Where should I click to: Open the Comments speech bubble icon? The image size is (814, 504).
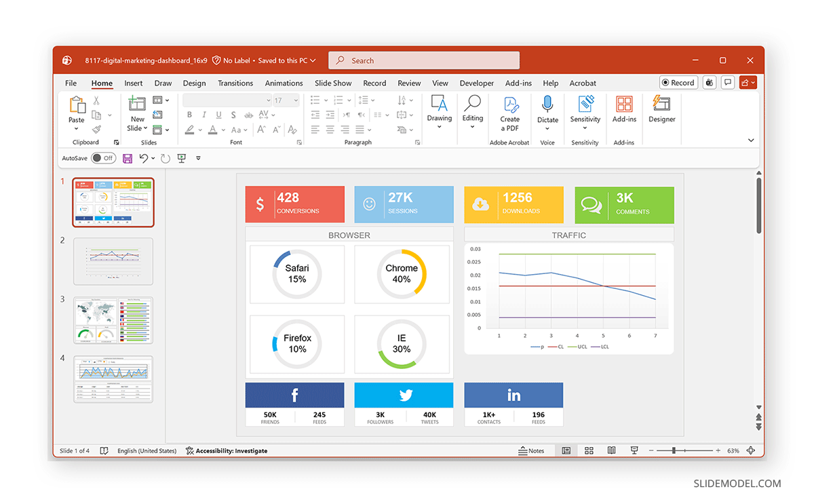click(x=728, y=83)
